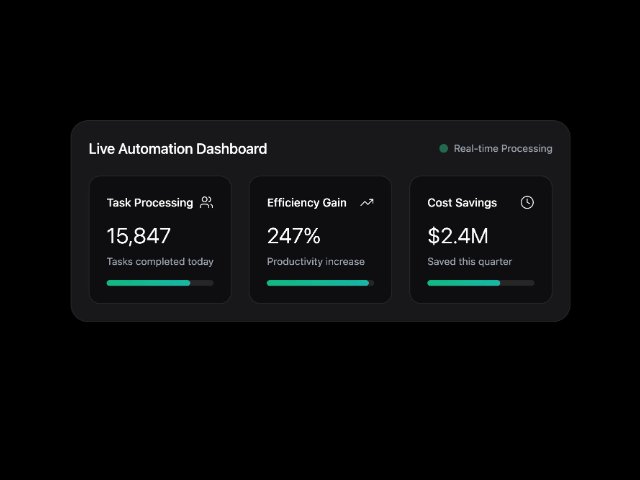Select the Task Processing card title
Image resolution: width=640 pixels, height=480 pixels.
(x=150, y=202)
